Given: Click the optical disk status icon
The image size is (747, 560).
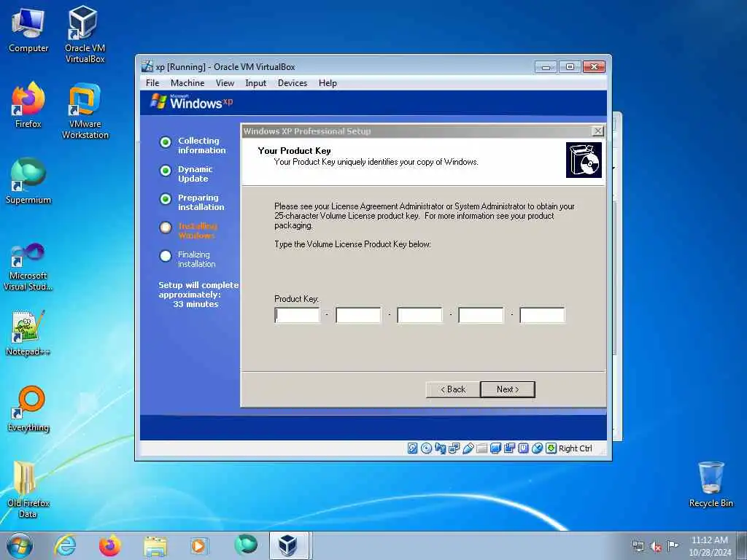Looking at the screenshot, I should click(426, 448).
